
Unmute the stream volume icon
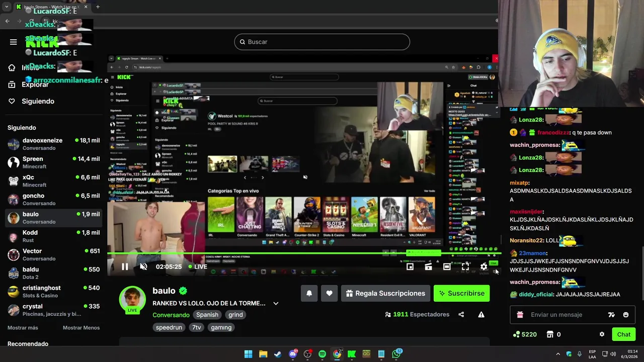[143, 266]
